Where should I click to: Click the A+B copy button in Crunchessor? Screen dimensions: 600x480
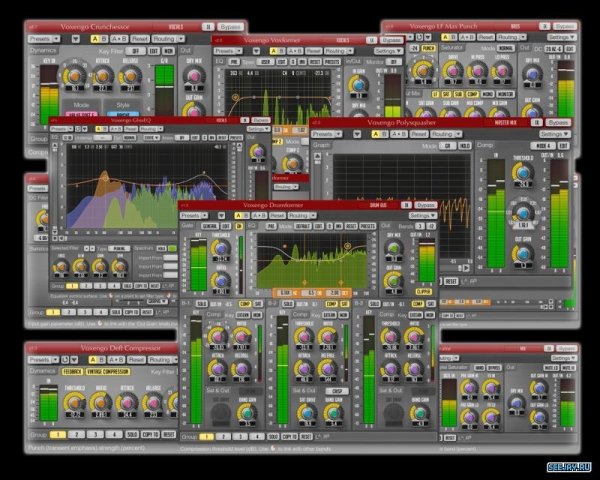click(x=119, y=39)
